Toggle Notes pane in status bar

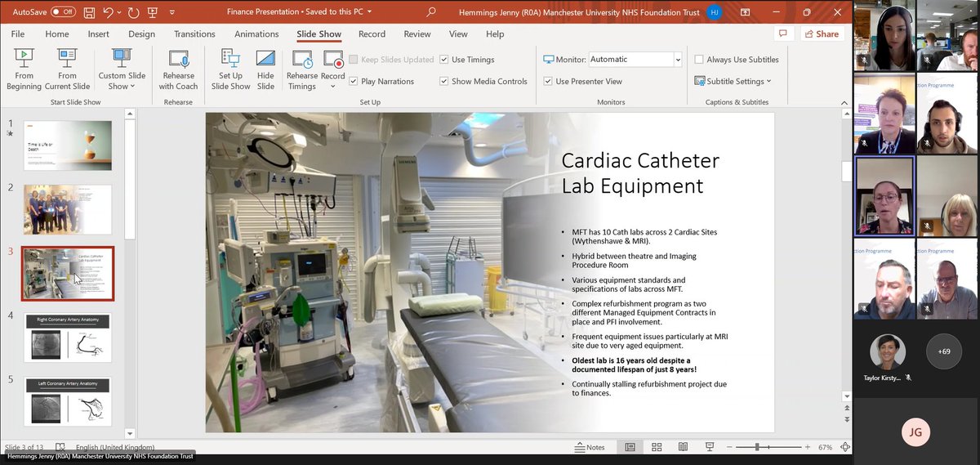click(590, 447)
